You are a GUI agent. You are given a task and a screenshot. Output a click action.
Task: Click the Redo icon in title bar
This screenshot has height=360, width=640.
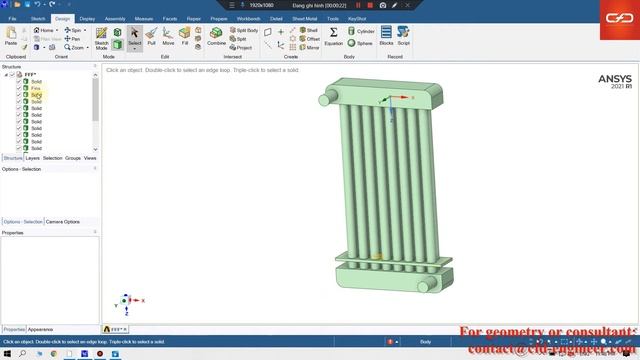click(x=52, y=4)
